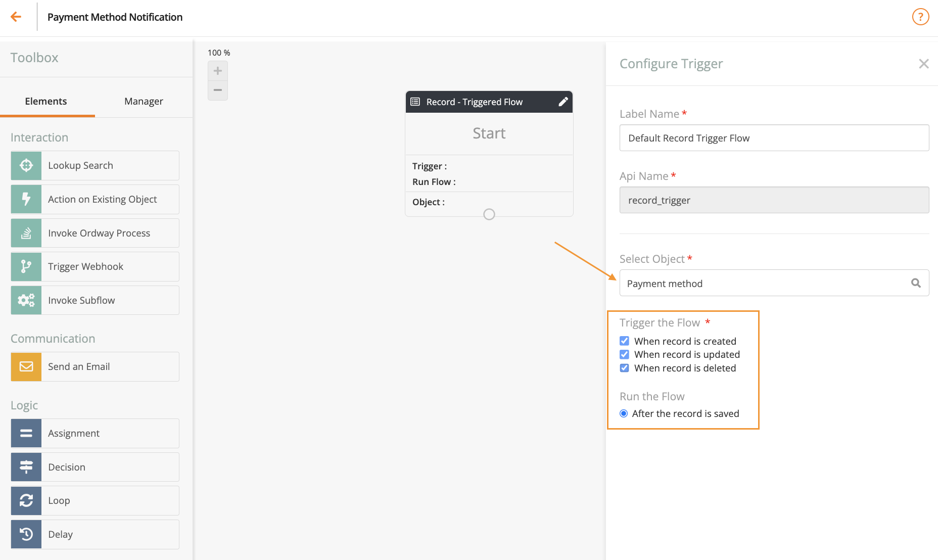Click the Assignment equals icon

[x=26, y=433]
